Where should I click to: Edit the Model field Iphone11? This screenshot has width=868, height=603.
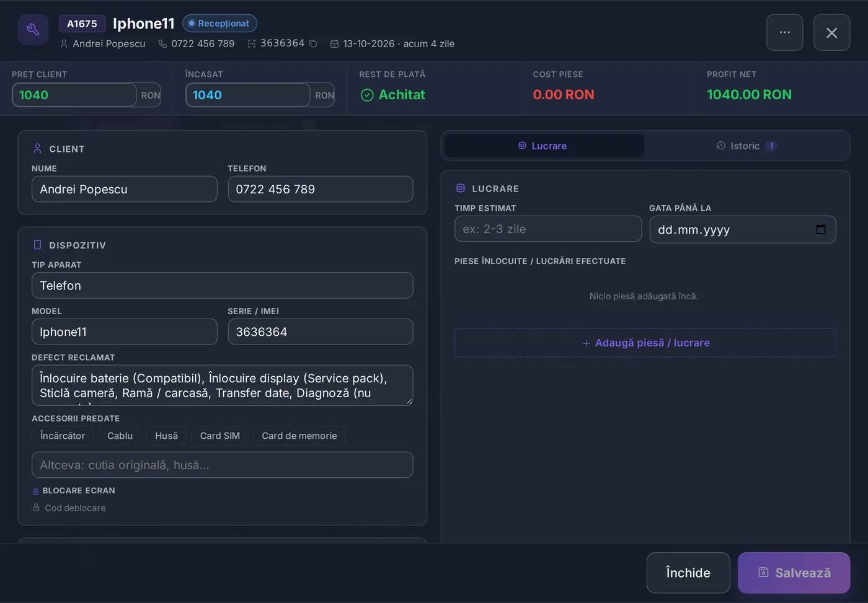[x=125, y=332]
